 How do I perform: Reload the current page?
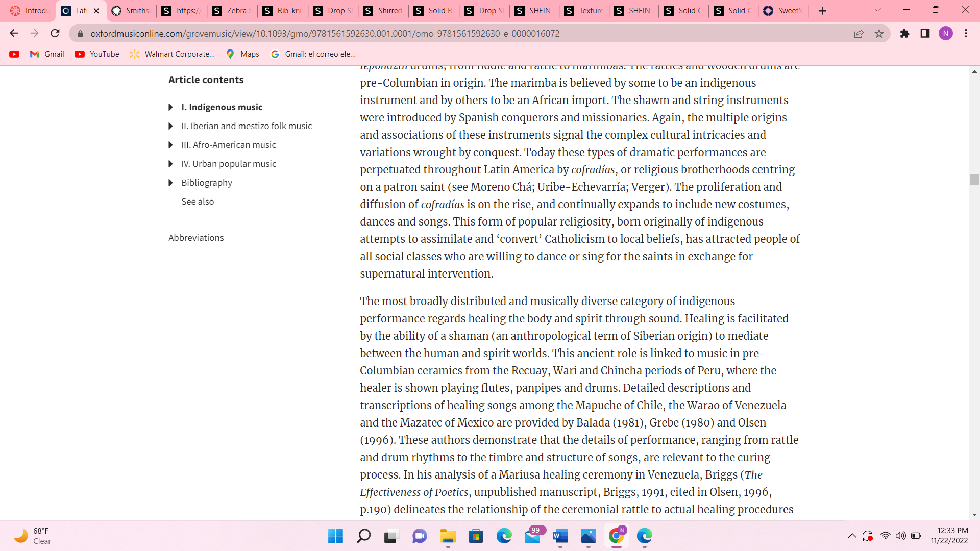pos(55,34)
